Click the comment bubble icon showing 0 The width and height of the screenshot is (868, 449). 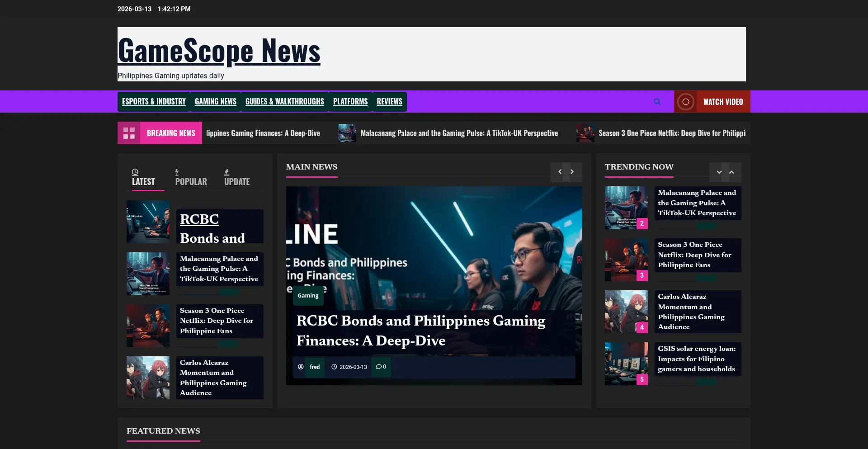[378, 367]
